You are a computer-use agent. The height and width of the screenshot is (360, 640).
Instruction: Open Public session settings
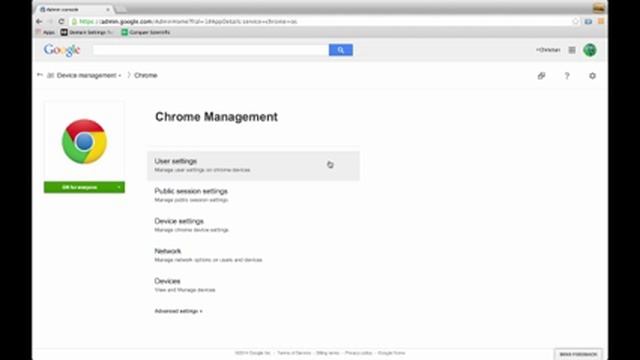pos(191,195)
